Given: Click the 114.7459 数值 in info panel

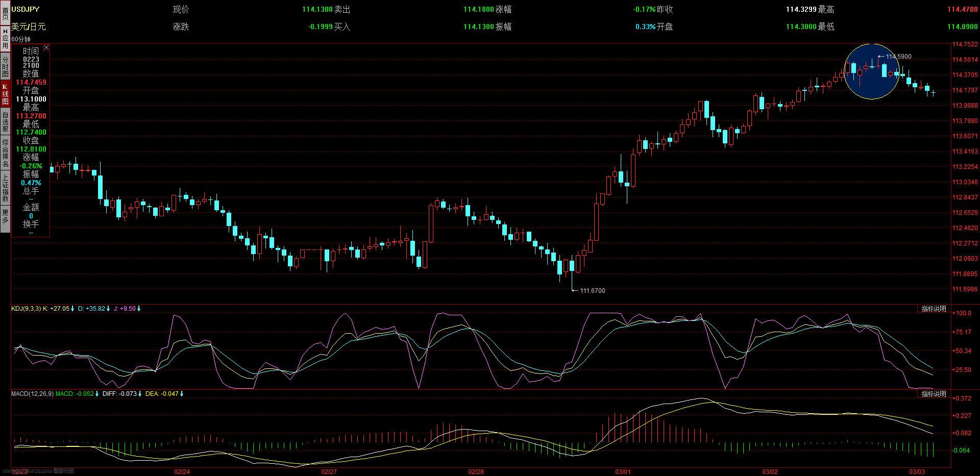Looking at the screenshot, I should (31, 82).
